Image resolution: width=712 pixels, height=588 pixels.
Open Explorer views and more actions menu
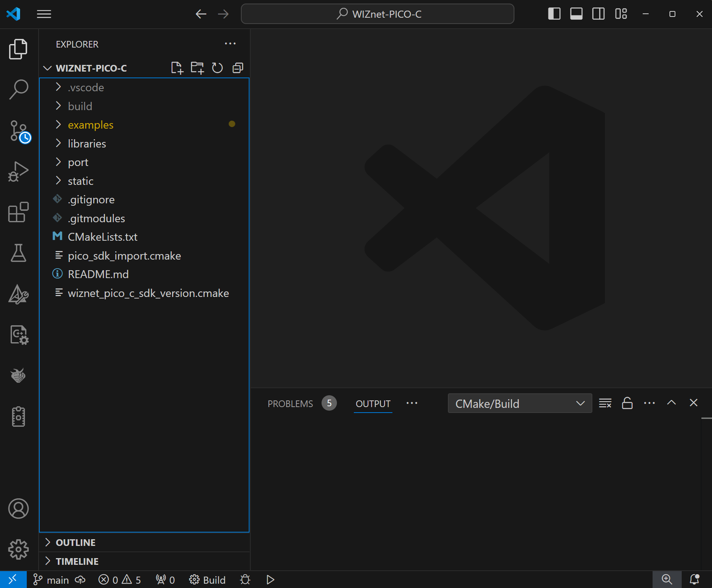pyautogui.click(x=230, y=44)
